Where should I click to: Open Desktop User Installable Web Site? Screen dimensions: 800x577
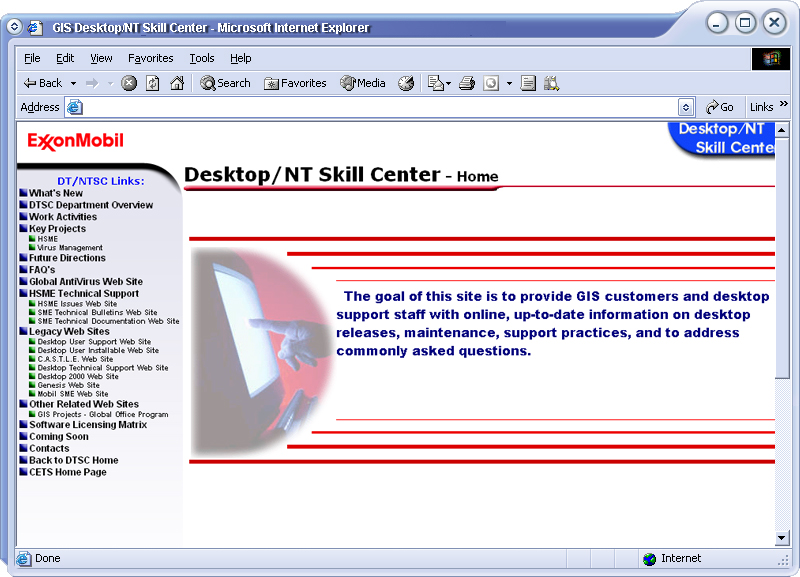[x=98, y=350]
